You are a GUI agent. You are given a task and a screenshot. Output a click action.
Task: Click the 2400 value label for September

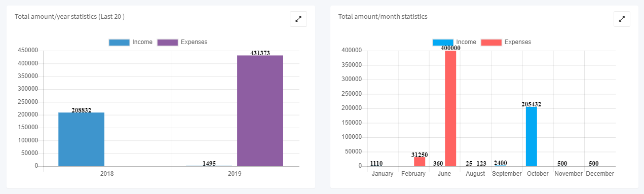pyautogui.click(x=501, y=163)
